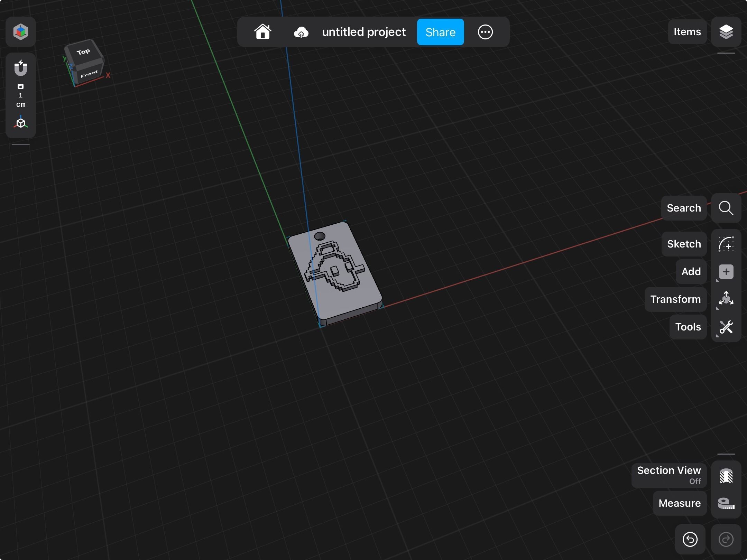Click the Search label
Image resolution: width=747 pixels, height=560 pixels.
[x=684, y=208]
